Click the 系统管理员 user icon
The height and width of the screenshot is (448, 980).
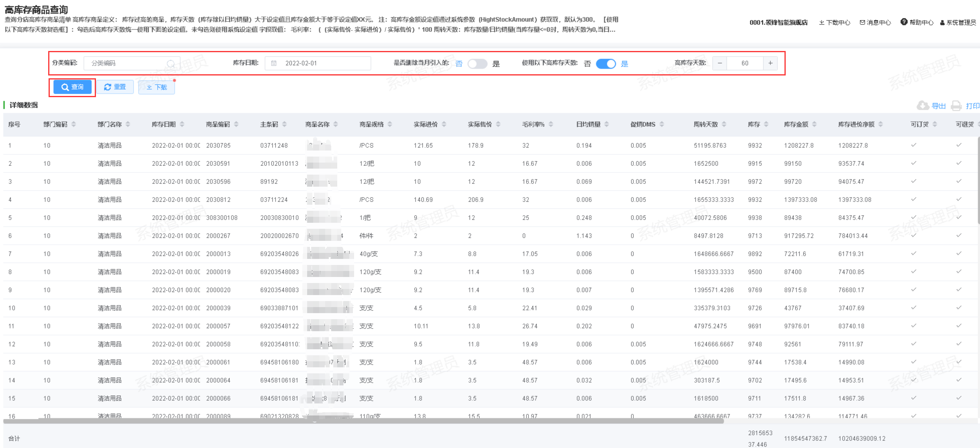point(942,23)
